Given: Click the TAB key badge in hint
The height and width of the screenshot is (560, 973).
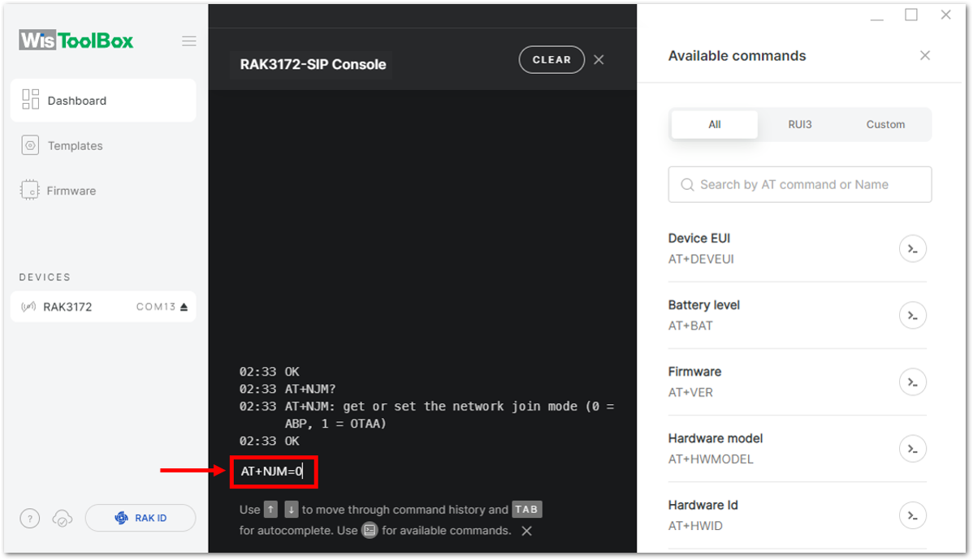Looking at the screenshot, I should [x=527, y=509].
